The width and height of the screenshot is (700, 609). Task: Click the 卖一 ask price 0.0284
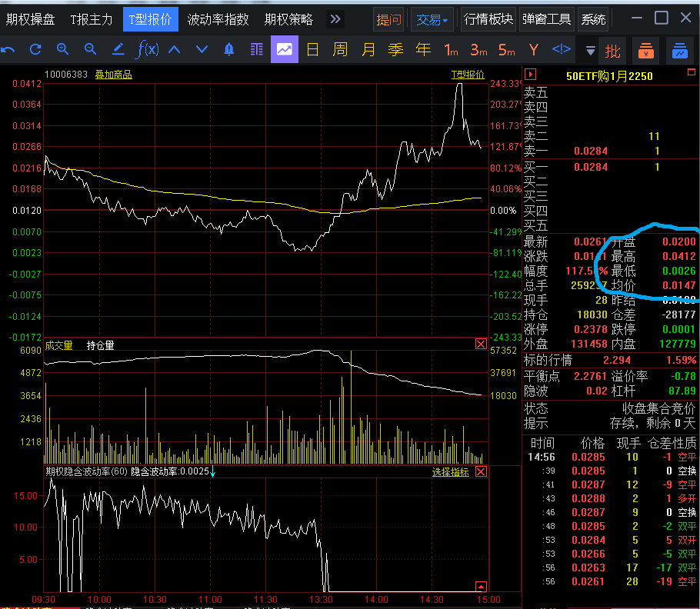[x=591, y=151]
